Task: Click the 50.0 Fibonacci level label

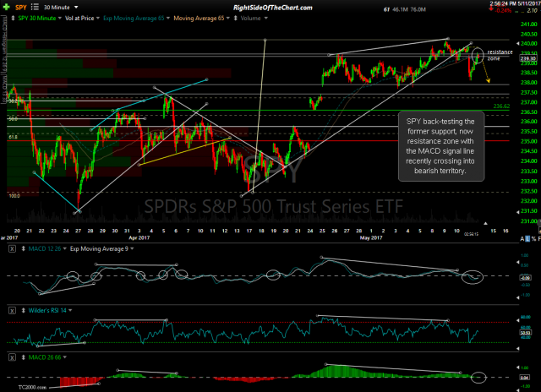Action: click(14, 118)
